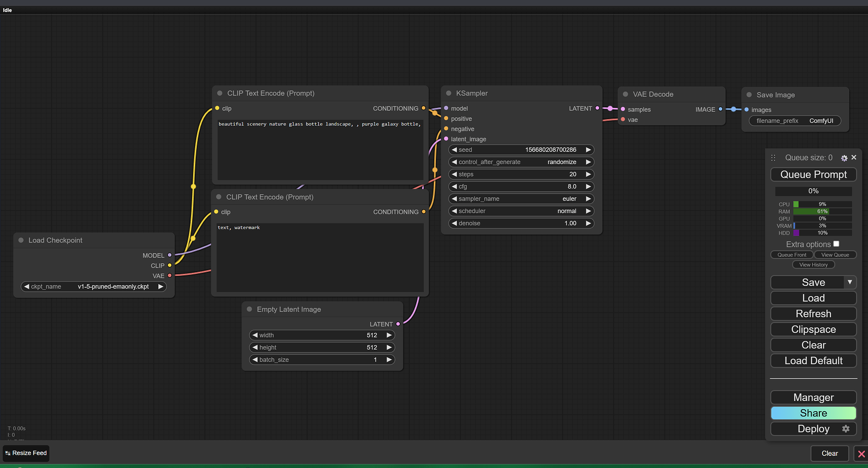Collapse the KSampler node via its title dot
Screen dimensions: 868x468
click(x=448, y=93)
